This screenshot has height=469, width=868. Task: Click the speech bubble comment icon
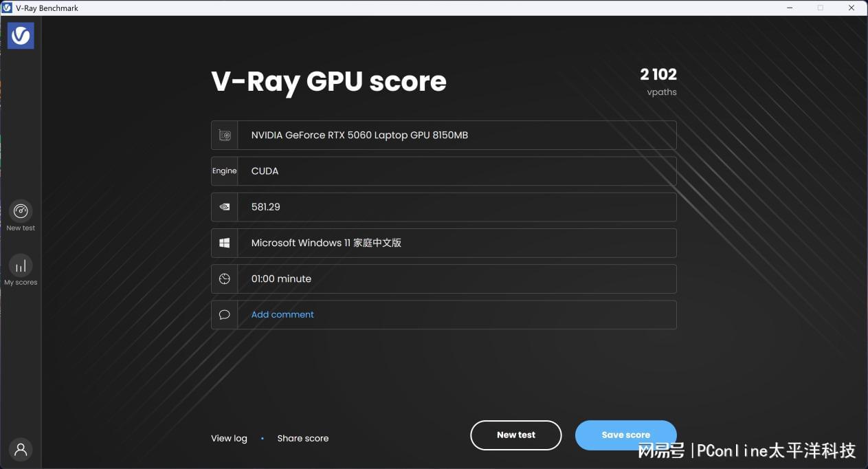[225, 314]
